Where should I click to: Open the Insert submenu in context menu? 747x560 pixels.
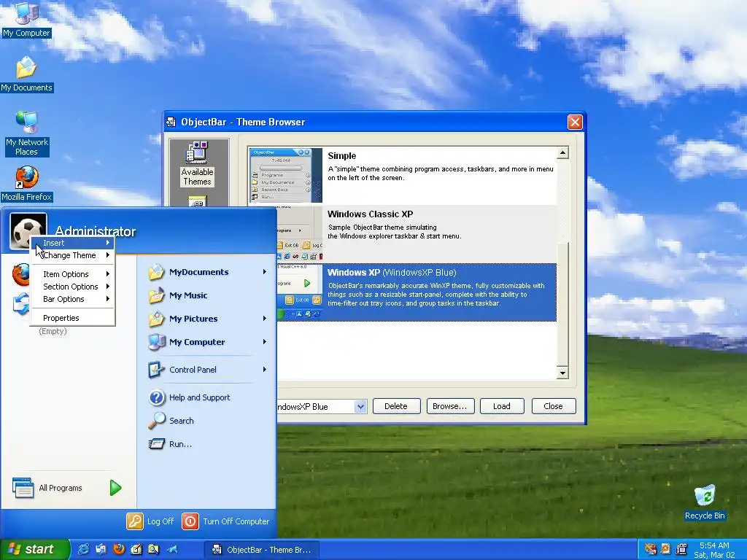point(73,243)
